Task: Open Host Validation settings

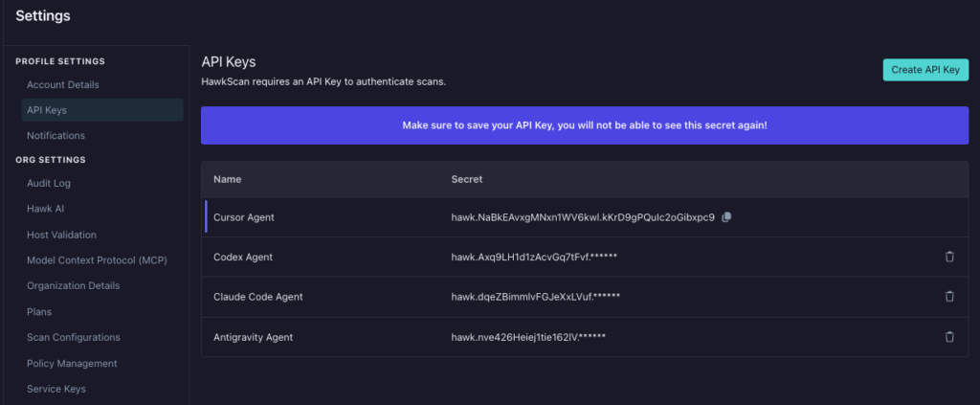Action: coord(61,235)
